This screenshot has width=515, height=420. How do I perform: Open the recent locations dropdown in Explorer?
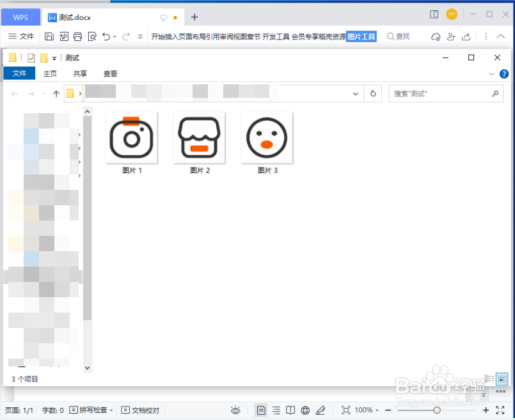coord(45,94)
